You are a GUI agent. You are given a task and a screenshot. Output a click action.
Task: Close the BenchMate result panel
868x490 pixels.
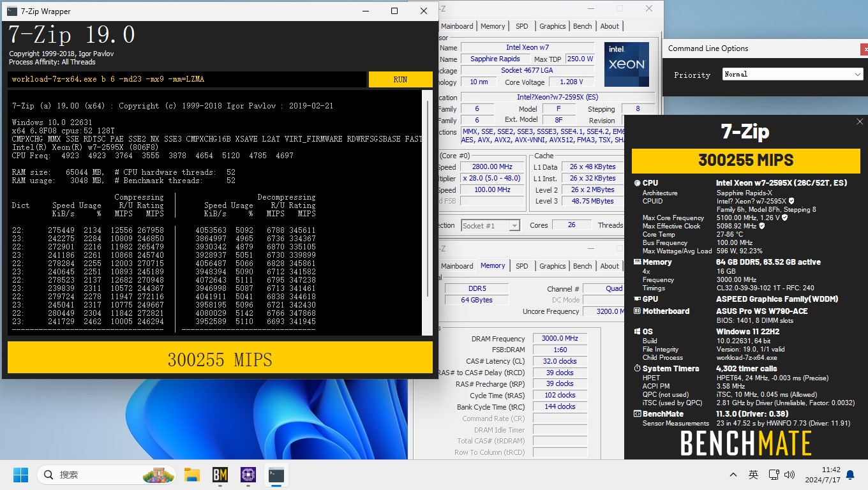tap(859, 121)
